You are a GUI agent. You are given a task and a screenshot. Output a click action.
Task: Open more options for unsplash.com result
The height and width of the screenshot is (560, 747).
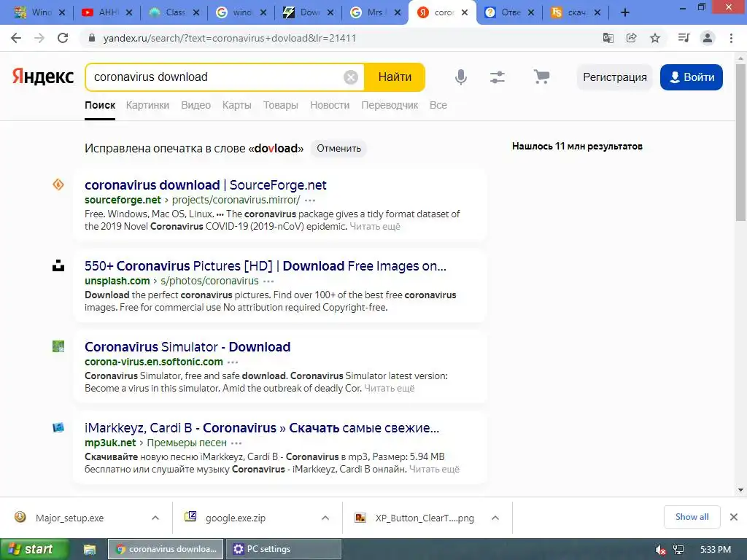click(268, 281)
